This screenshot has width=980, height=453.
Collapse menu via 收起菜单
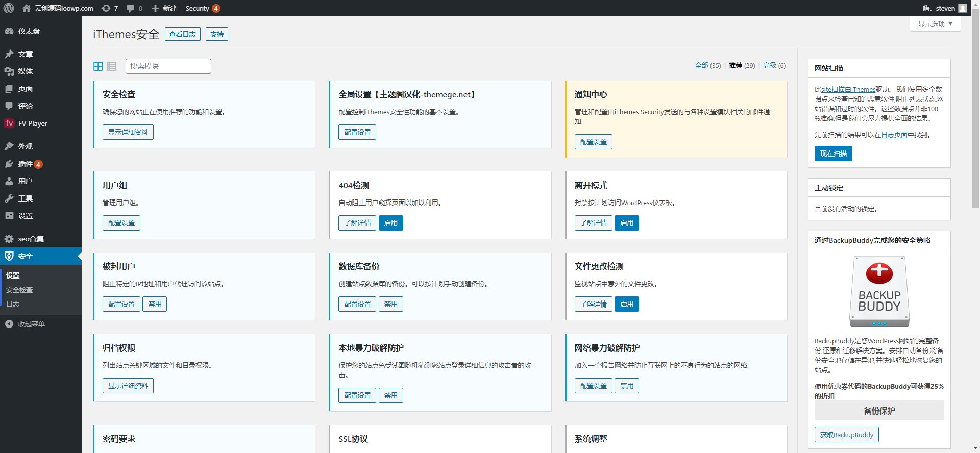coord(41,324)
